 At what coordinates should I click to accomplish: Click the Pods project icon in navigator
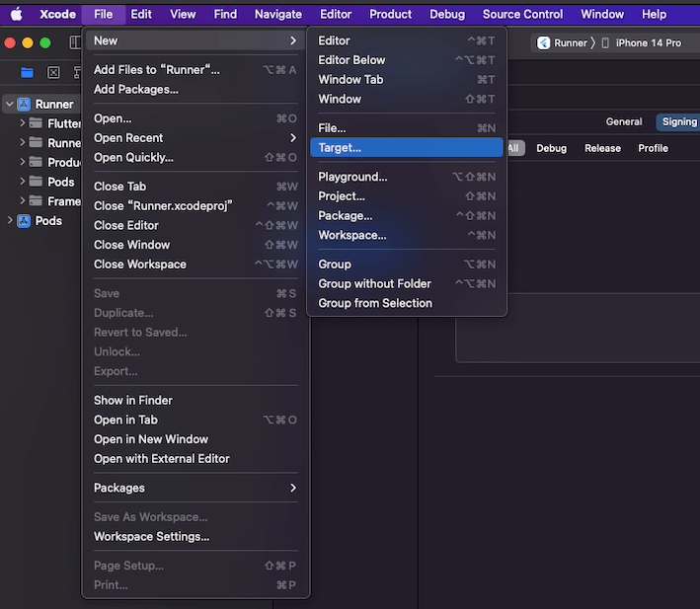coord(24,221)
